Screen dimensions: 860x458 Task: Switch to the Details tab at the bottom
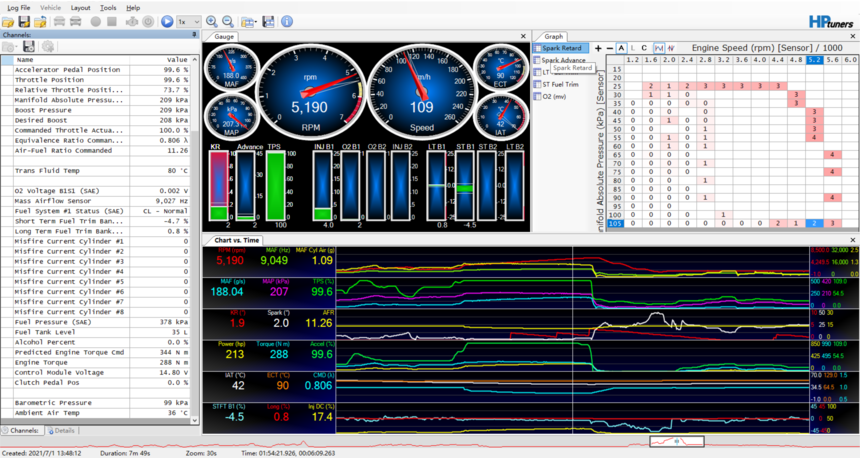click(x=61, y=431)
